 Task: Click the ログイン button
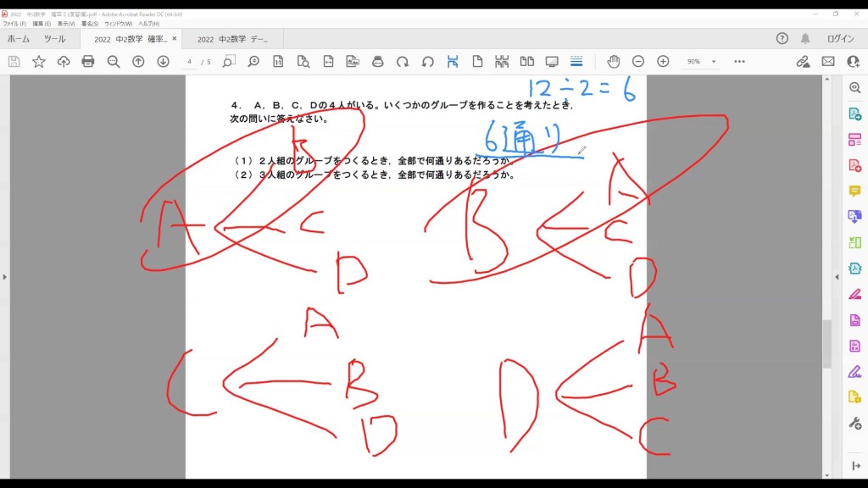pos(840,39)
